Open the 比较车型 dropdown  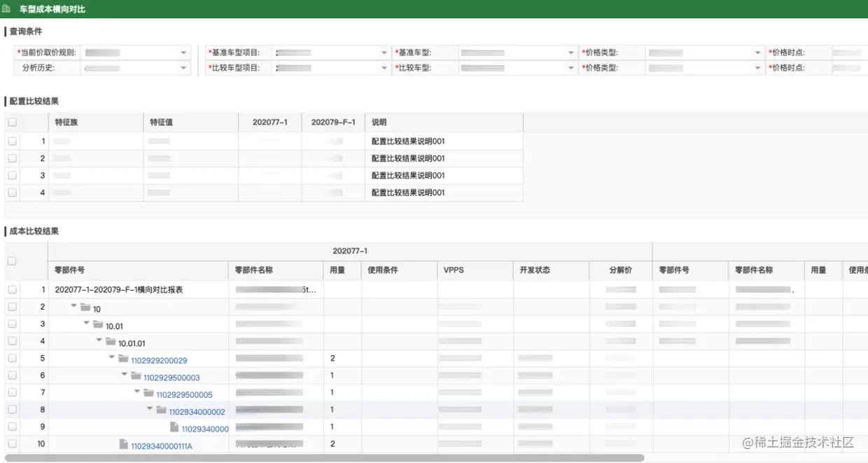click(x=571, y=68)
